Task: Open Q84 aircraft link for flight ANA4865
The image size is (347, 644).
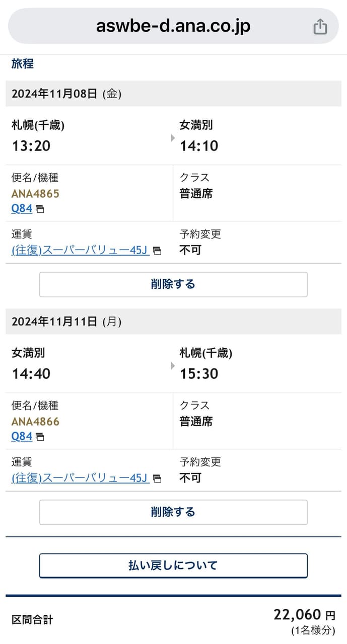Action: tap(22, 208)
